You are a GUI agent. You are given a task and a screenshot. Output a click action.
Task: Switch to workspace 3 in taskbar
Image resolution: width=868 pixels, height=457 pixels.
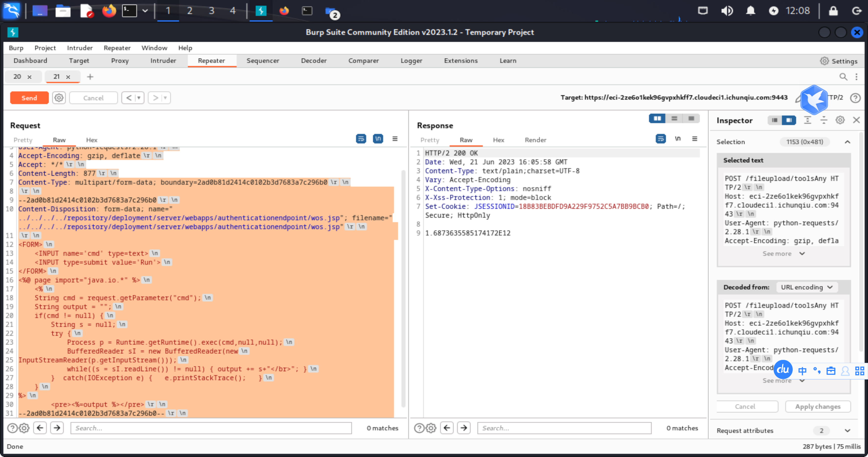[x=211, y=11]
